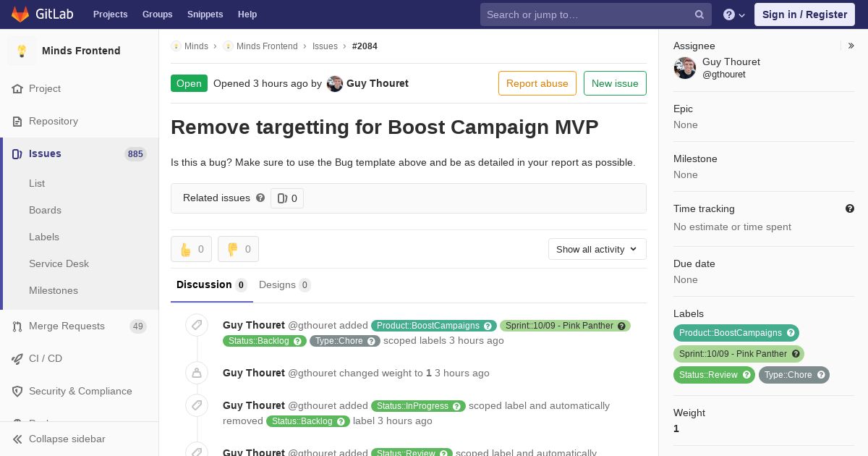Viewport: 868px width, 456px height.
Task: Click help icon on Status::InProgress activity label
Action: [457, 406]
